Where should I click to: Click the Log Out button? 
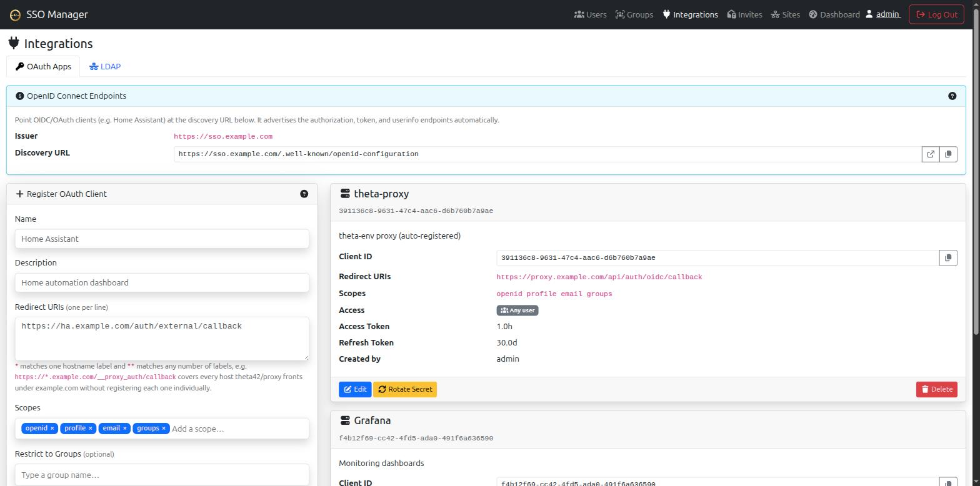[x=936, y=14]
